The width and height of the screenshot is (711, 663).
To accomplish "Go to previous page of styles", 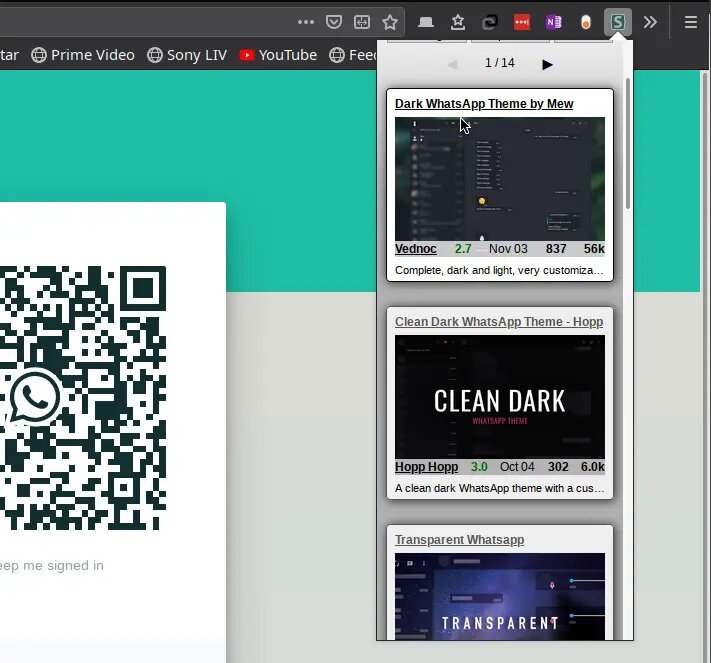I will (x=452, y=64).
